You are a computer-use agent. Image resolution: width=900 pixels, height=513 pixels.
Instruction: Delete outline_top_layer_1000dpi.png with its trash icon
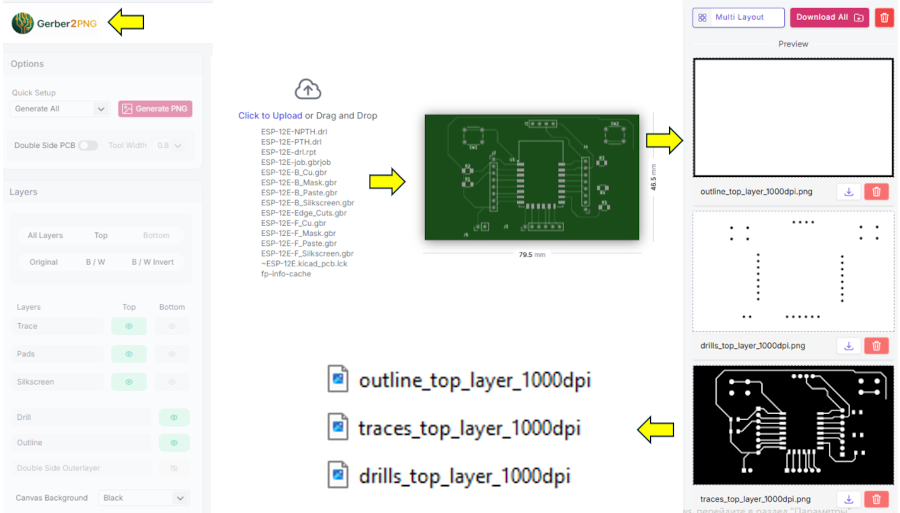click(x=876, y=192)
